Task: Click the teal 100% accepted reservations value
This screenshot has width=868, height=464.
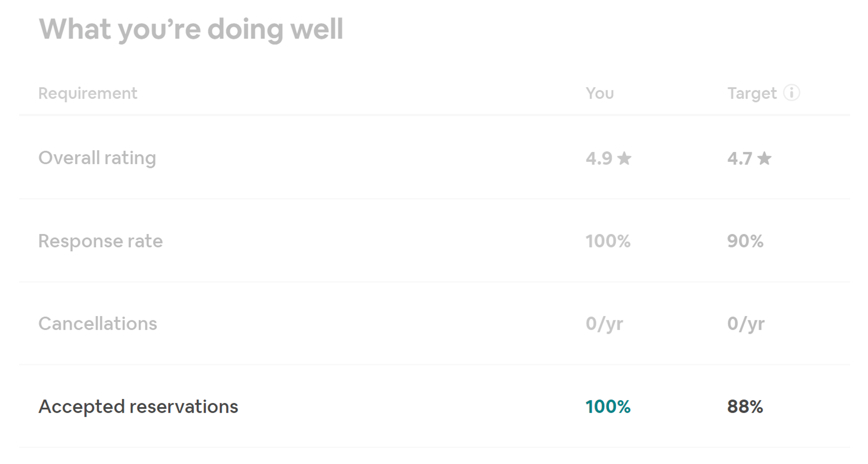Action: pyautogui.click(x=608, y=407)
